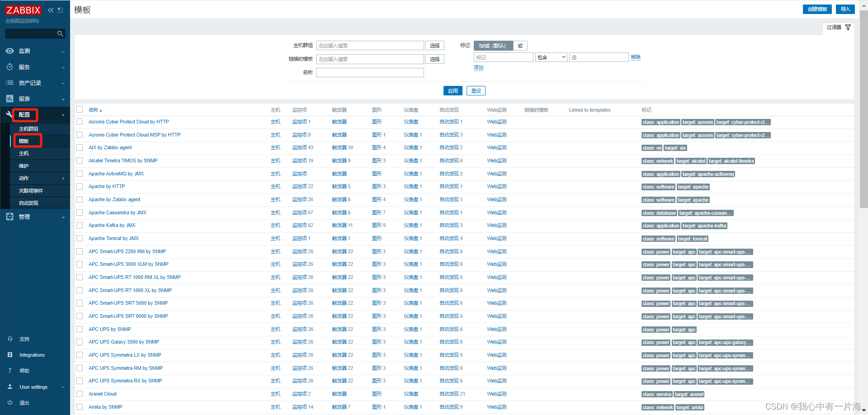Expand the User settings chevron
This screenshot has width=868, height=415.
pyautogui.click(x=63, y=387)
